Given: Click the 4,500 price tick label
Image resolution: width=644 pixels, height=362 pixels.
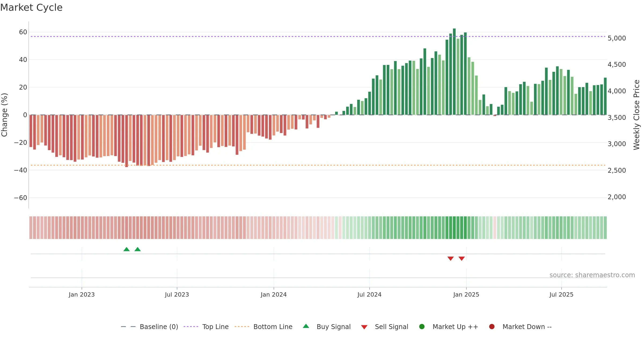Looking at the screenshot, I should tap(617, 65).
